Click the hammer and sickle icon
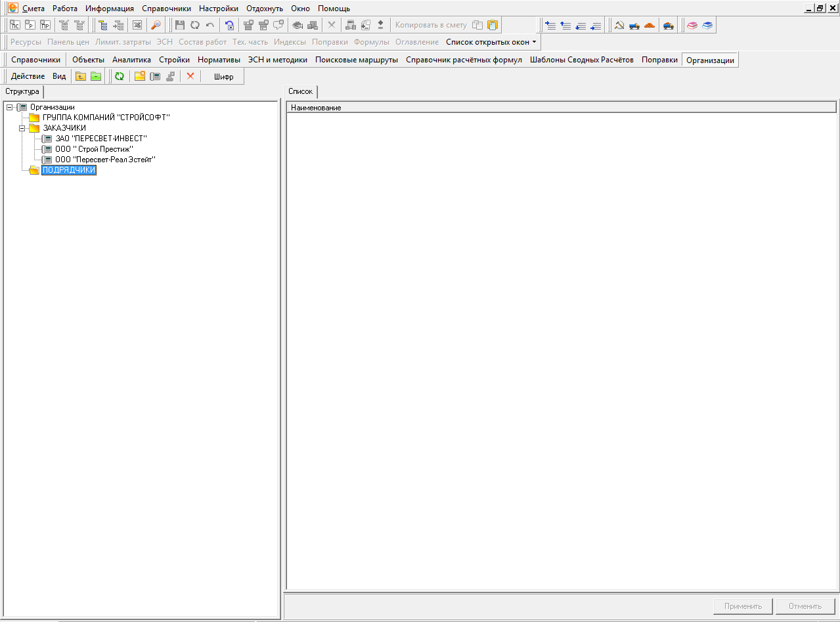840x622 pixels. click(619, 26)
